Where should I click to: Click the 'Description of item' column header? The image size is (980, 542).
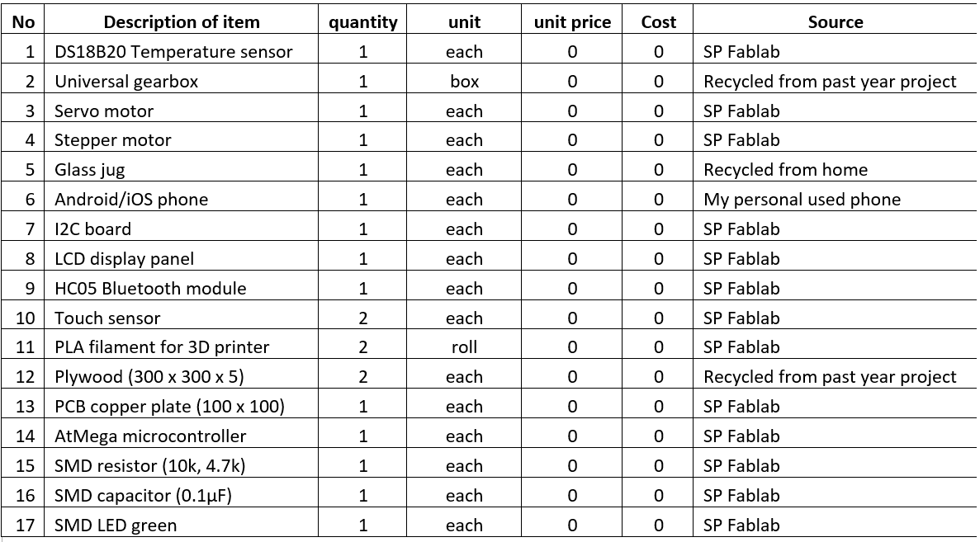(x=182, y=22)
